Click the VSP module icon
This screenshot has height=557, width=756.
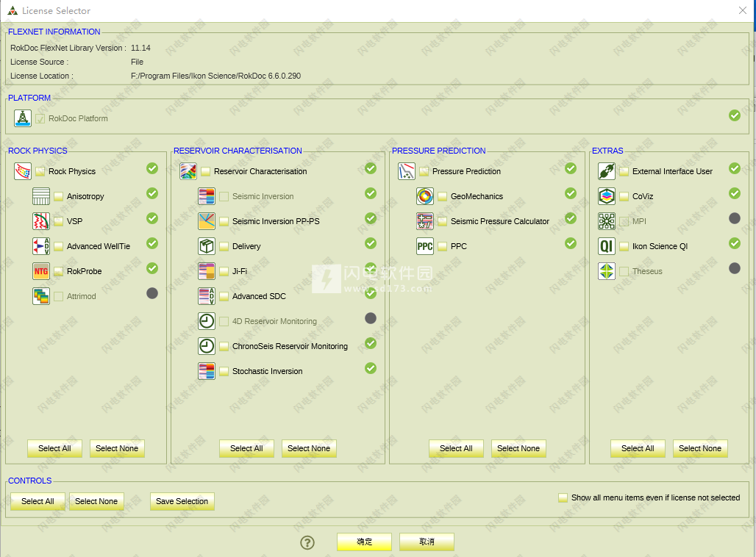tap(41, 221)
